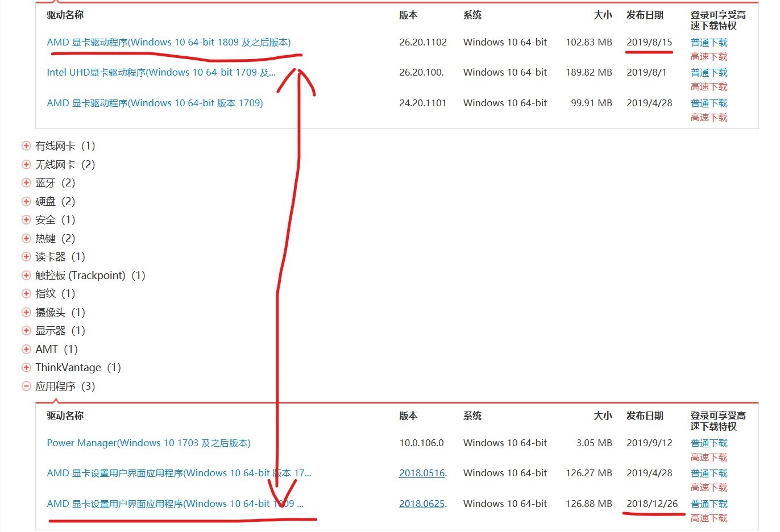Select version text 10.0.106.0
The image size is (780, 532).
coord(421,443)
